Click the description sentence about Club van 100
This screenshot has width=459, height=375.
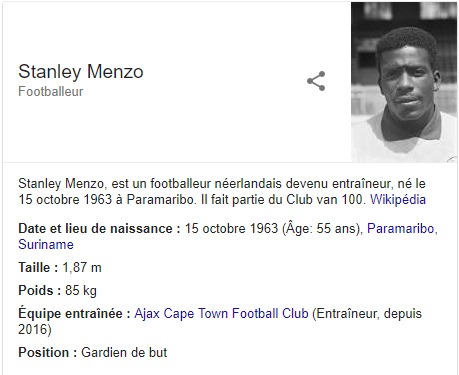coord(283,199)
